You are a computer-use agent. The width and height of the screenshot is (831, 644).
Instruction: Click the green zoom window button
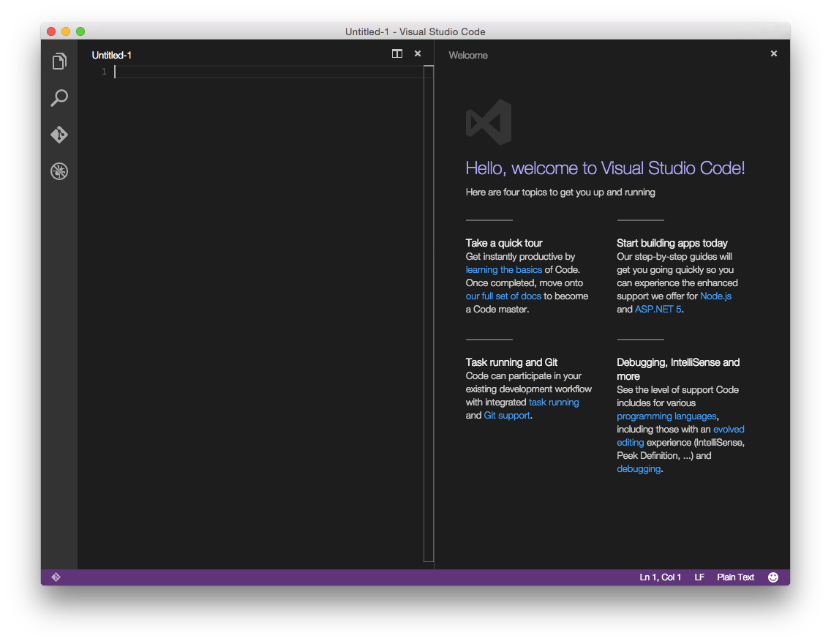(x=80, y=31)
